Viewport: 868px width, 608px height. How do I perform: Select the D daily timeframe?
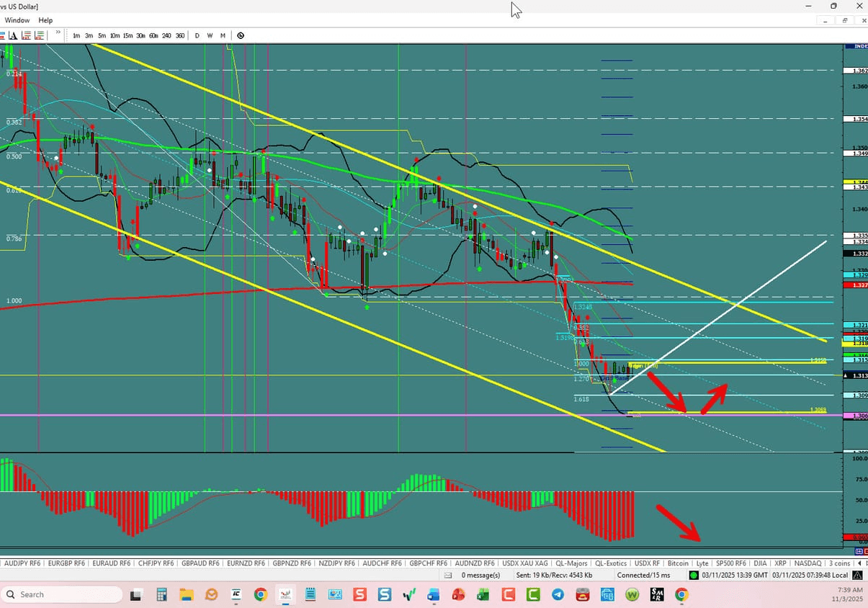click(x=197, y=35)
